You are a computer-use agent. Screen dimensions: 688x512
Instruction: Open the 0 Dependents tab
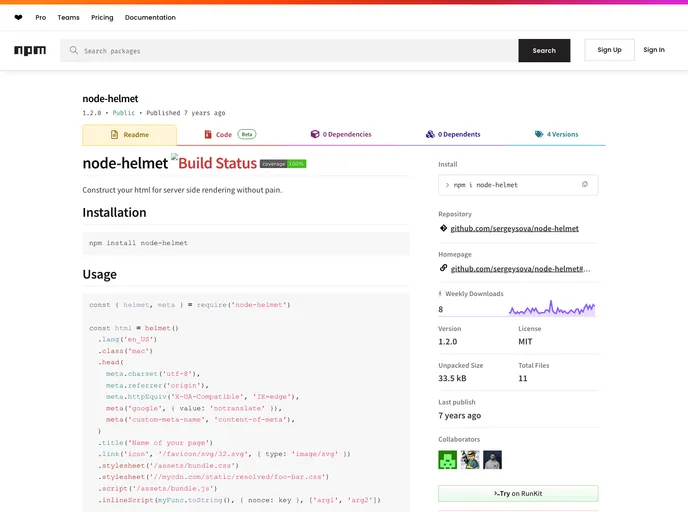click(453, 134)
